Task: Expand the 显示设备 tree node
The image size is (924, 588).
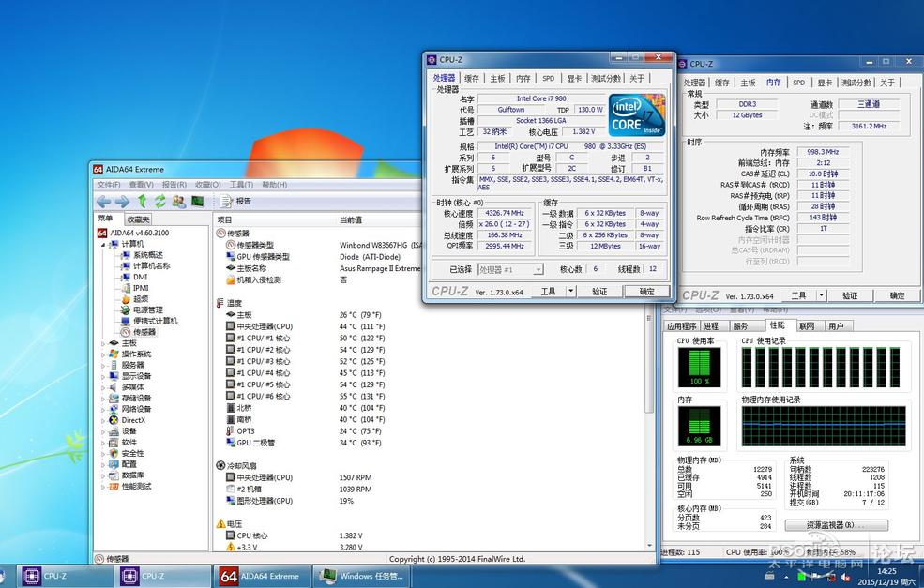Action: (x=104, y=376)
